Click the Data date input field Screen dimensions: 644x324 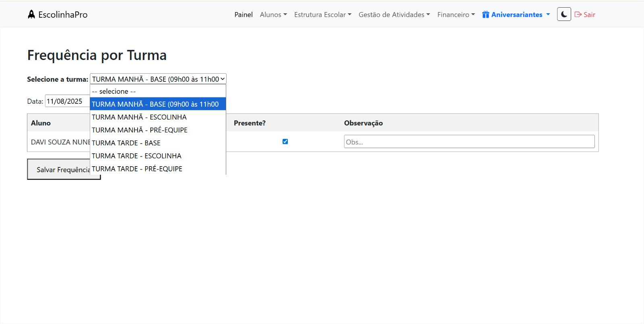click(x=66, y=101)
